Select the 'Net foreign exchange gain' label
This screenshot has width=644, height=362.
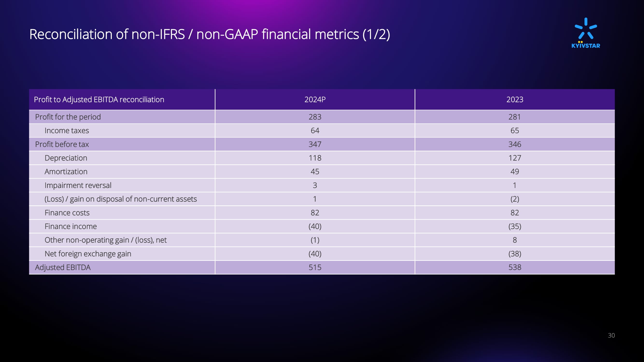click(88, 254)
